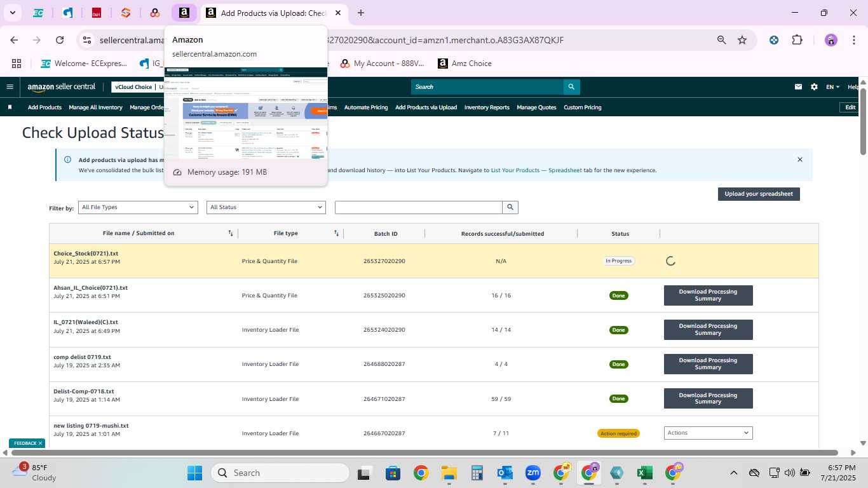Switch to the pinned EC tab
The height and width of the screenshot is (488, 868).
click(38, 13)
